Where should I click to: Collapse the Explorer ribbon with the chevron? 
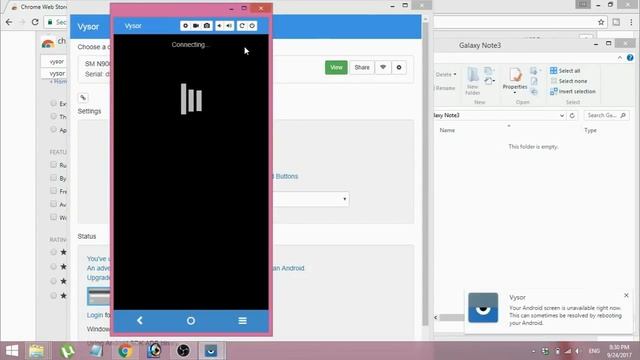[620, 58]
